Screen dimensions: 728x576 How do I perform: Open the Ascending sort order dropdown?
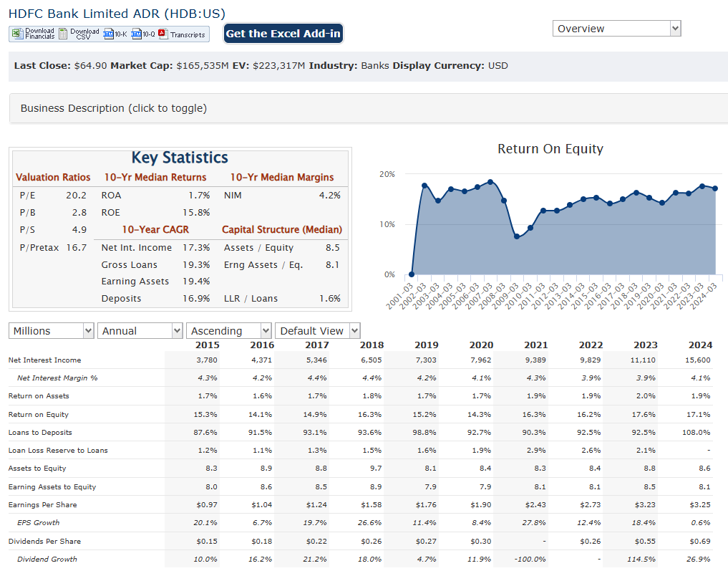(x=229, y=331)
